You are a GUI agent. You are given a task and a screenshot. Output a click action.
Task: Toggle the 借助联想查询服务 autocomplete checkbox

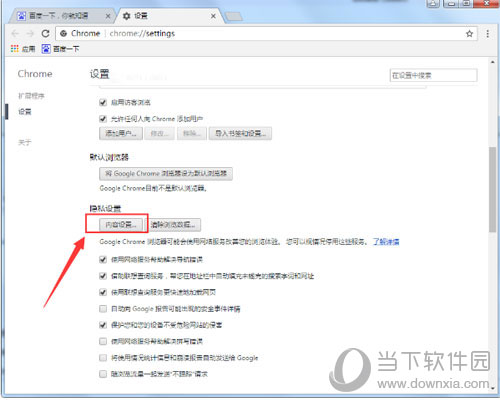click(x=103, y=276)
